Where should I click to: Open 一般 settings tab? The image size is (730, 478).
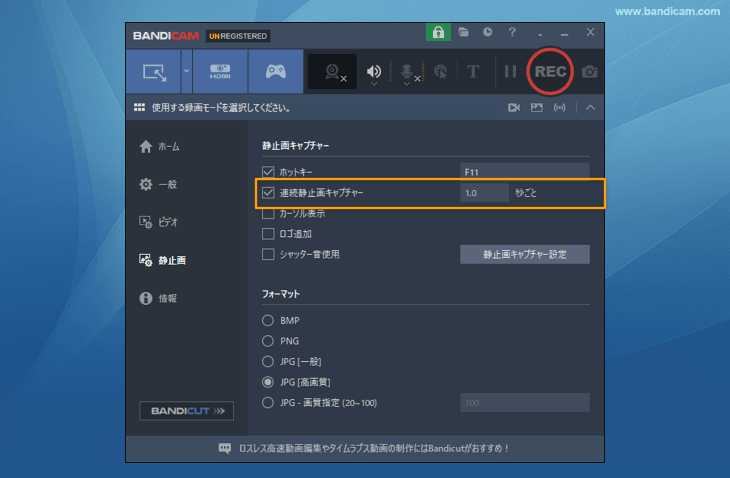(158, 184)
